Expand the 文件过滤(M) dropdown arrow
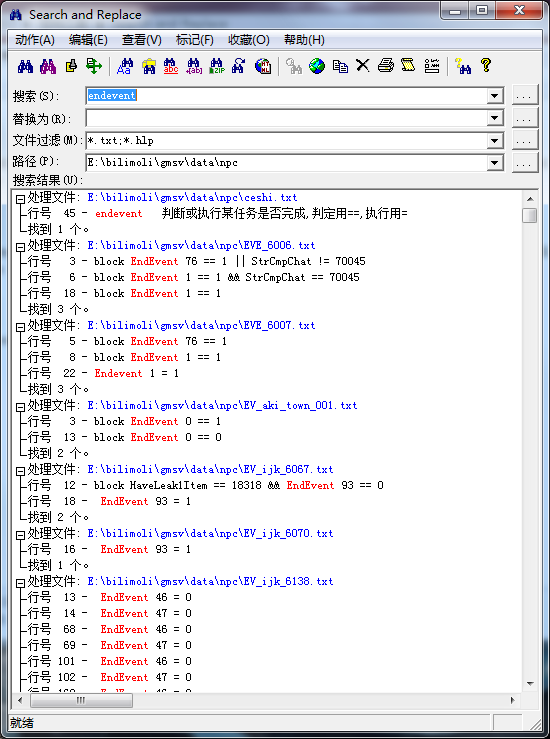The height and width of the screenshot is (739, 550). pos(494,140)
